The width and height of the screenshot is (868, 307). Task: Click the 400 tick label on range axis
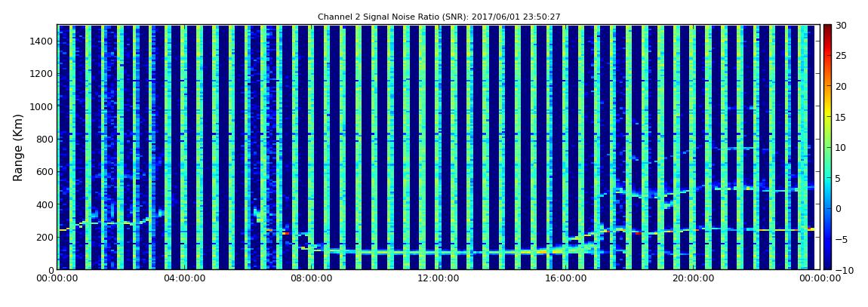(45, 204)
